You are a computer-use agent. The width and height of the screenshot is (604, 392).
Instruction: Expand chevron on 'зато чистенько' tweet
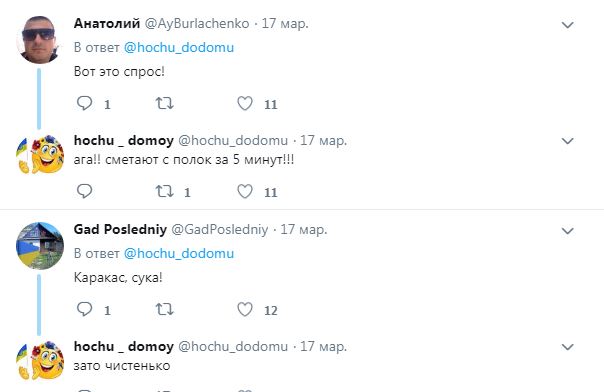tap(567, 347)
